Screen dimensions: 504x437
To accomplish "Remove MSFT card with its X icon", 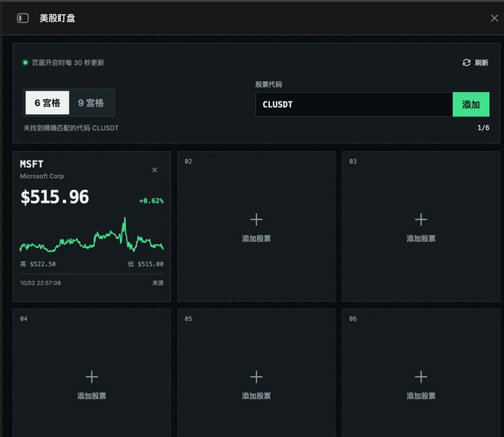I will pyautogui.click(x=155, y=170).
